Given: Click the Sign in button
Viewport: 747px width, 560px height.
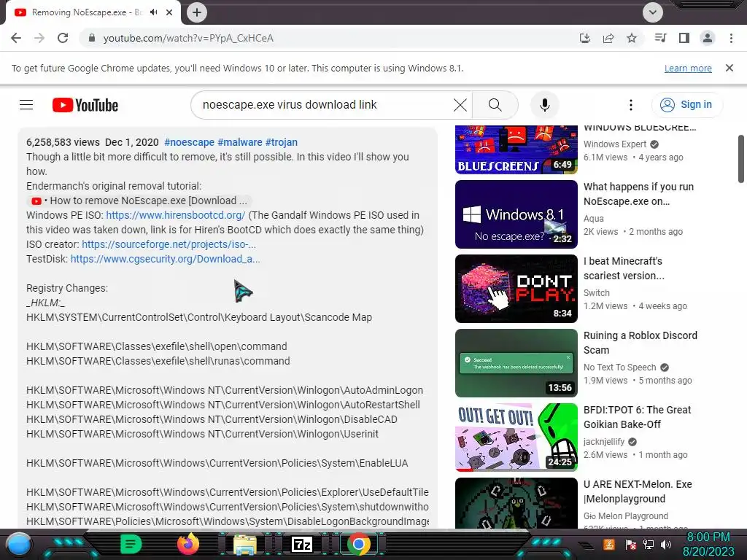Looking at the screenshot, I should pos(686,105).
